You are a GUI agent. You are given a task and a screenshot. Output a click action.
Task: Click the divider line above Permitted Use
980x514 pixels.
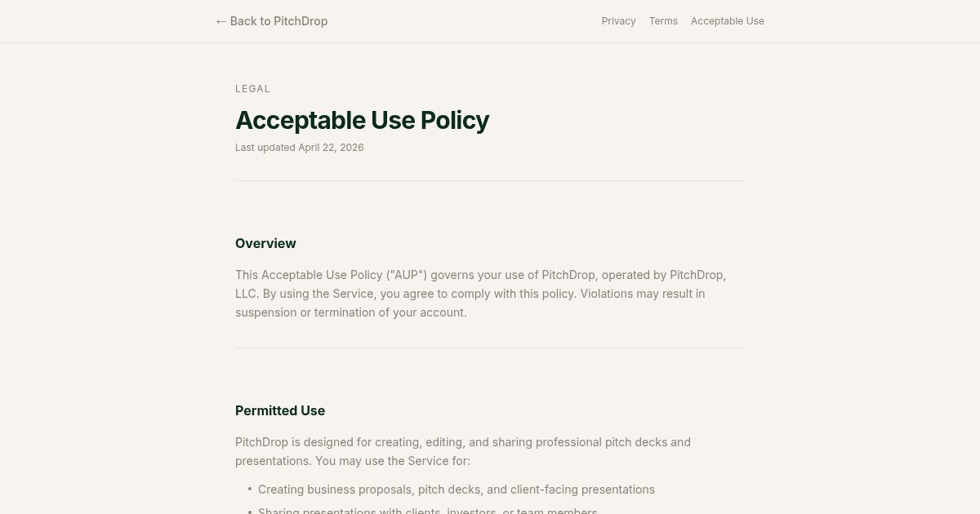[x=490, y=348]
